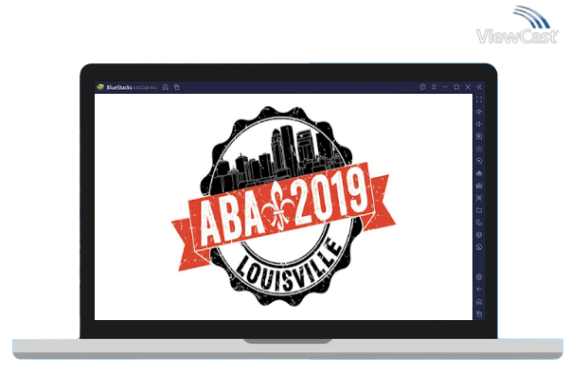Viewport: 570px width, 392px height.
Task: Close the BlueStacks window
Action: click(x=468, y=87)
